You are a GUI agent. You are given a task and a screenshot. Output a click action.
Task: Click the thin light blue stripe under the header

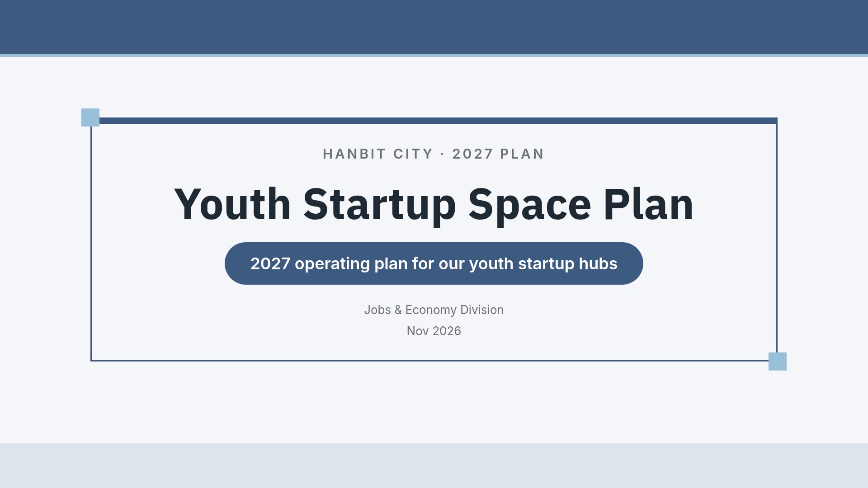click(434, 56)
